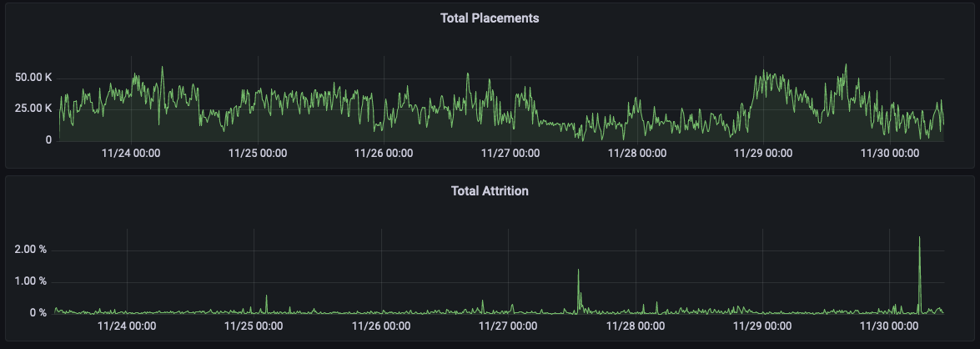
Task: Click 11/28 00:00 under Total Placements
Action: 637,154
